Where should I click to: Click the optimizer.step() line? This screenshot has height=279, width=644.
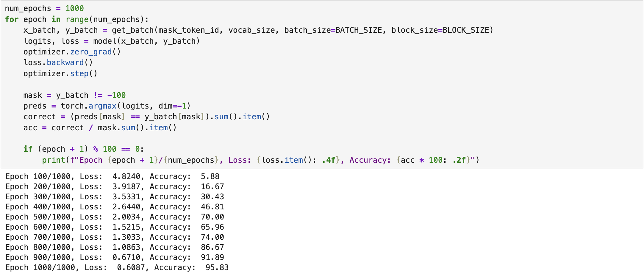point(60,73)
